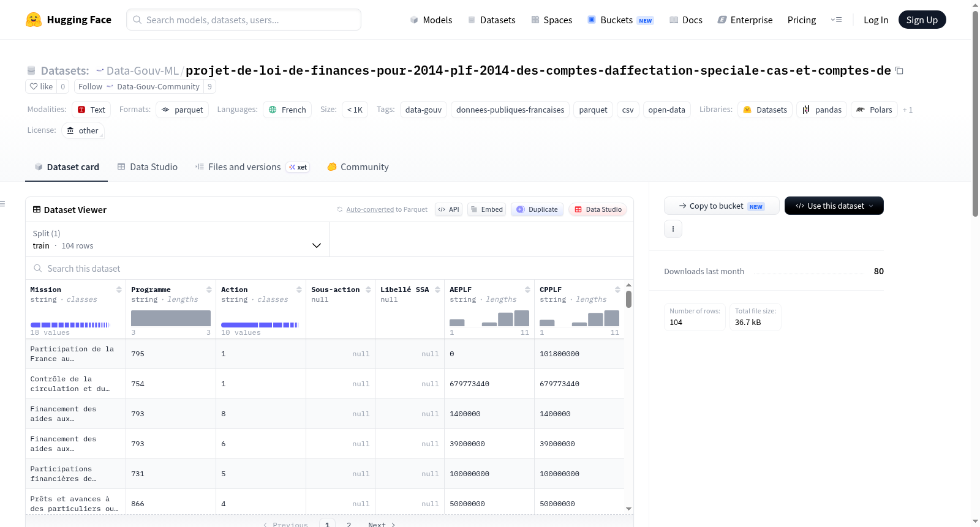980x527 pixels.
Task: Click Log In link
Action: click(876, 20)
